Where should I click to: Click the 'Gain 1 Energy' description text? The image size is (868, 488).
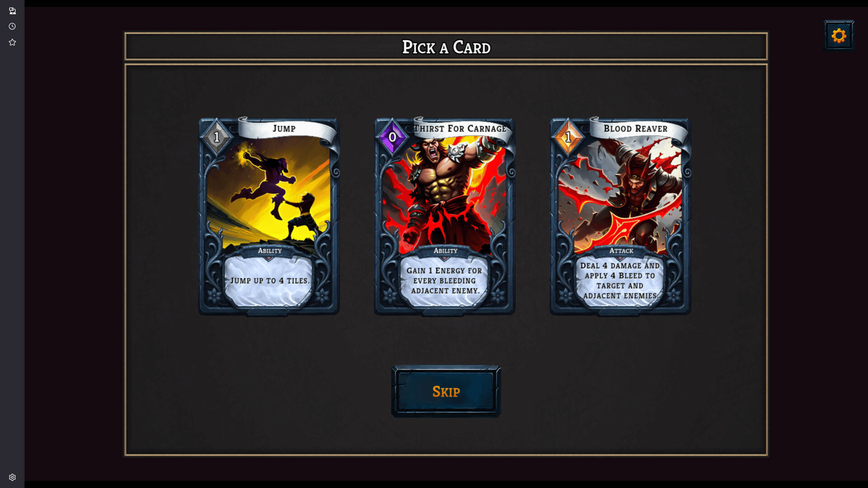coord(445,281)
